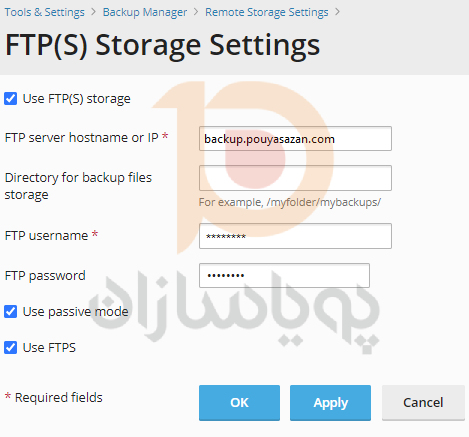Click the Required fields note
Image resolution: width=469 pixels, height=437 pixels.
point(54,397)
